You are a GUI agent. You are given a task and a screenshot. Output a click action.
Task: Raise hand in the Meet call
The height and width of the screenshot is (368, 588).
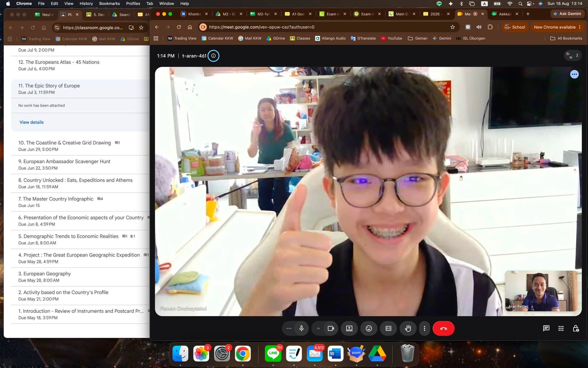point(408,328)
